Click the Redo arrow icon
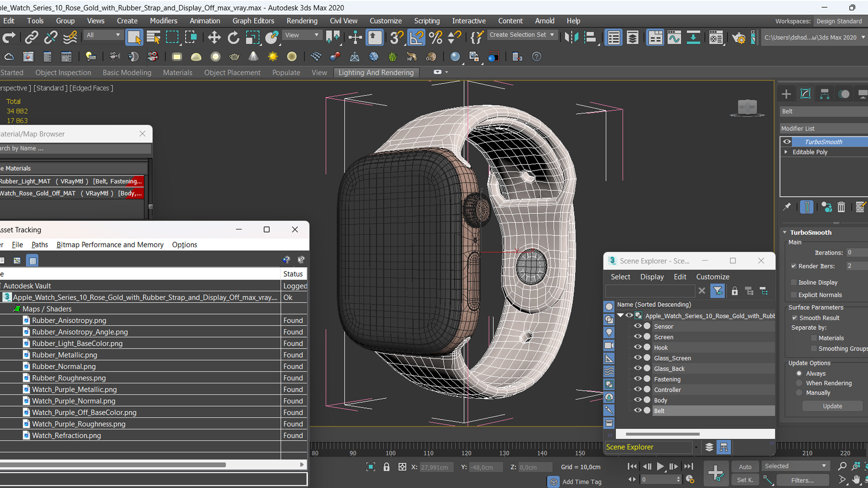 pyautogui.click(x=9, y=38)
